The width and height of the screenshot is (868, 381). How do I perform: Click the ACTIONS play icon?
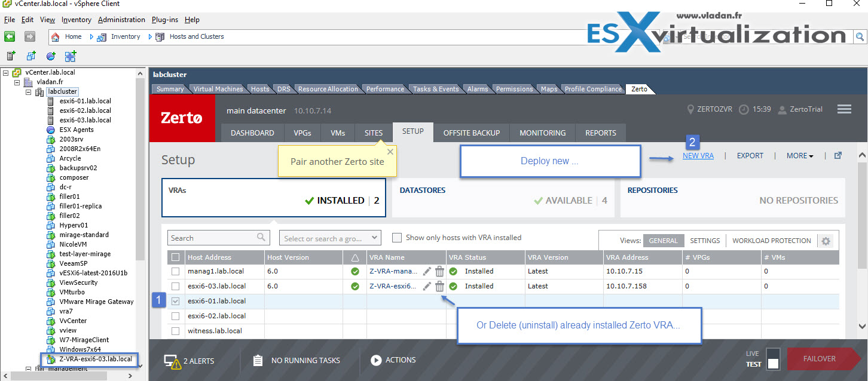pos(376,360)
